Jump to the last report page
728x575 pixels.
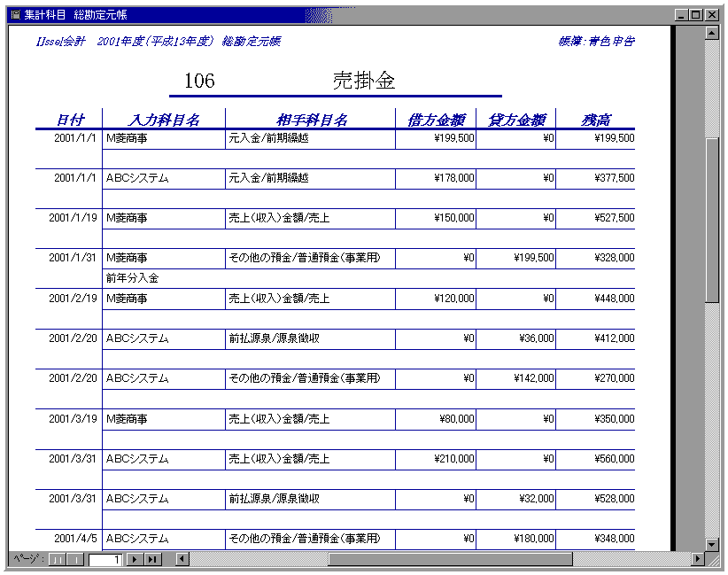152,559
